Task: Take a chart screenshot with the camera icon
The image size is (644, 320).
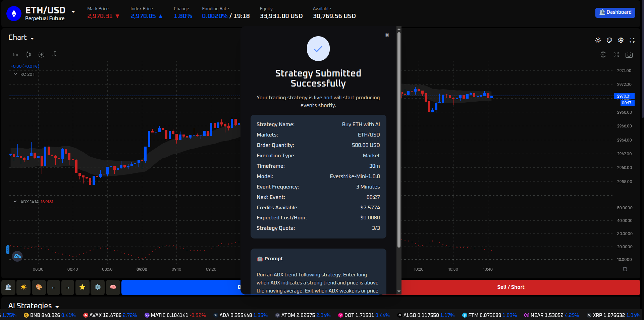Action: coord(629,55)
